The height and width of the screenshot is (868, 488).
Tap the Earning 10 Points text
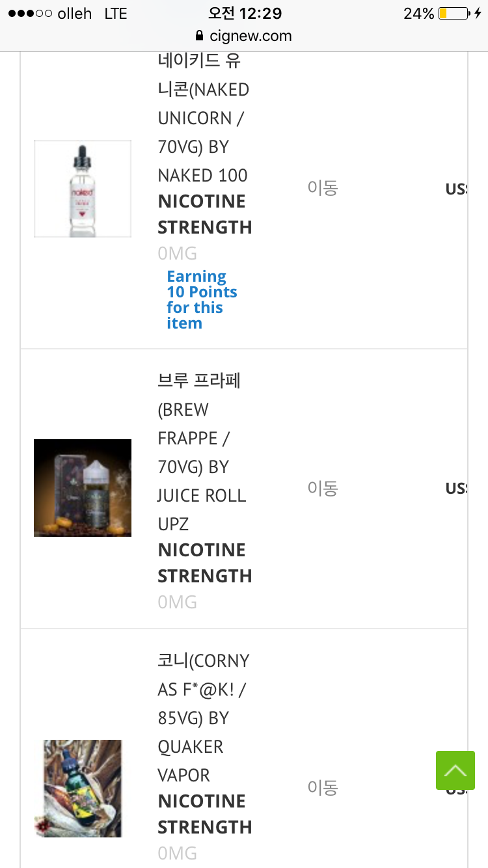201,300
